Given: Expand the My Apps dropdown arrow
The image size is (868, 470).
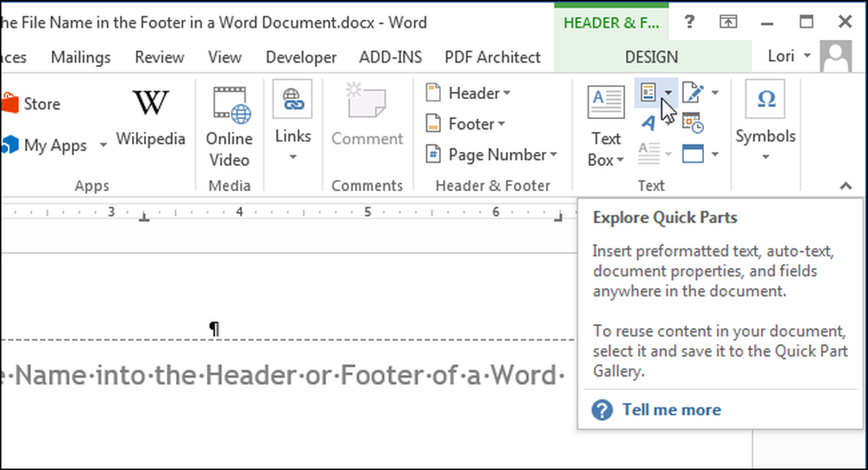Looking at the screenshot, I should [103, 145].
